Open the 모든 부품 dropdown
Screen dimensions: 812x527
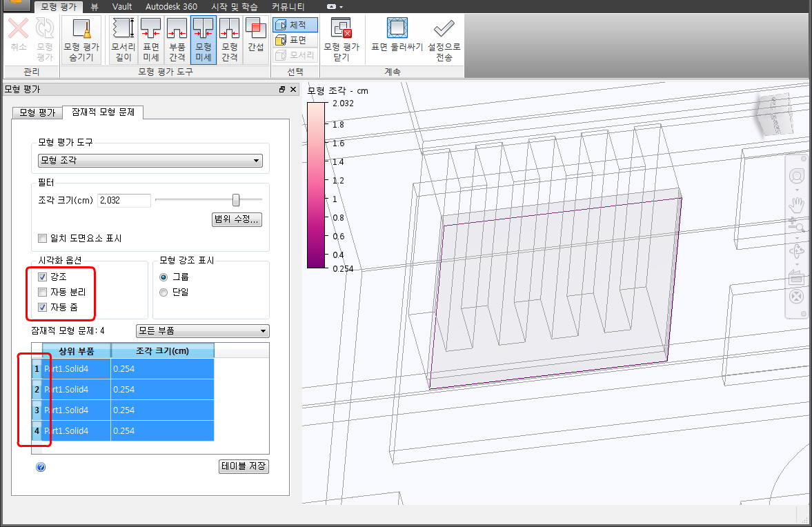point(202,331)
